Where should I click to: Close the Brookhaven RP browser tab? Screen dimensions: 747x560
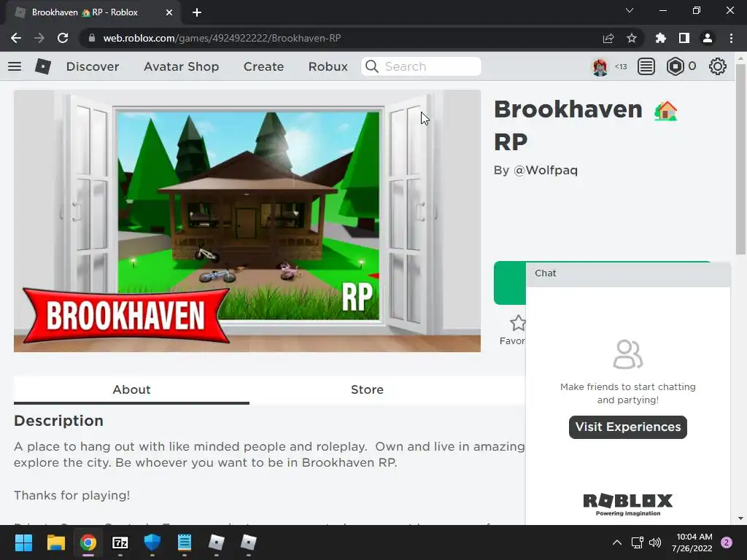click(x=169, y=12)
